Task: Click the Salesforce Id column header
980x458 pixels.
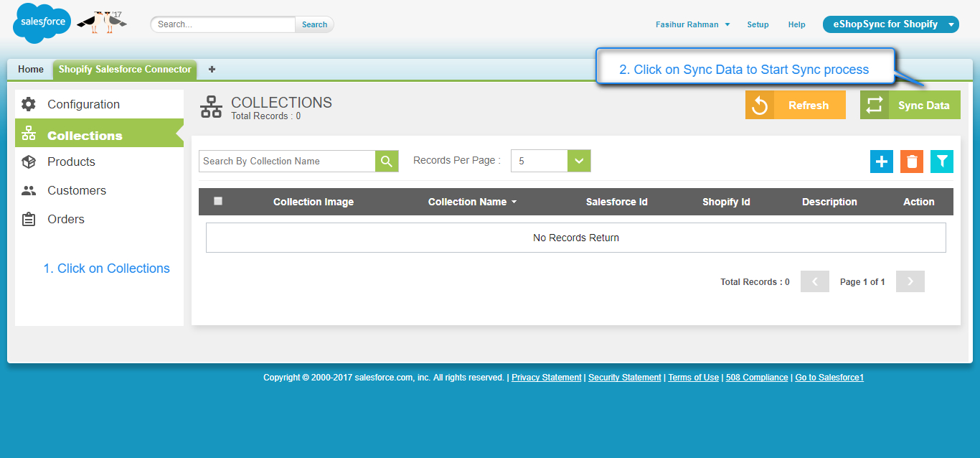Action: [617, 202]
